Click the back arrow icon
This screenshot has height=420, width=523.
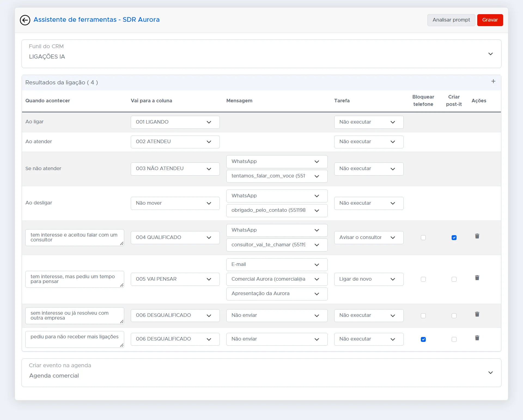click(x=25, y=20)
